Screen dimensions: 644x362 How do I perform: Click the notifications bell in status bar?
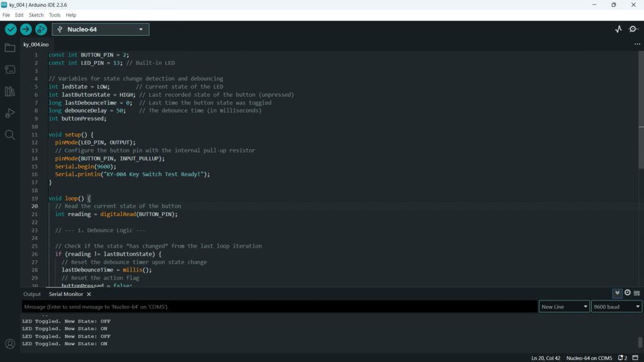click(621, 358)
